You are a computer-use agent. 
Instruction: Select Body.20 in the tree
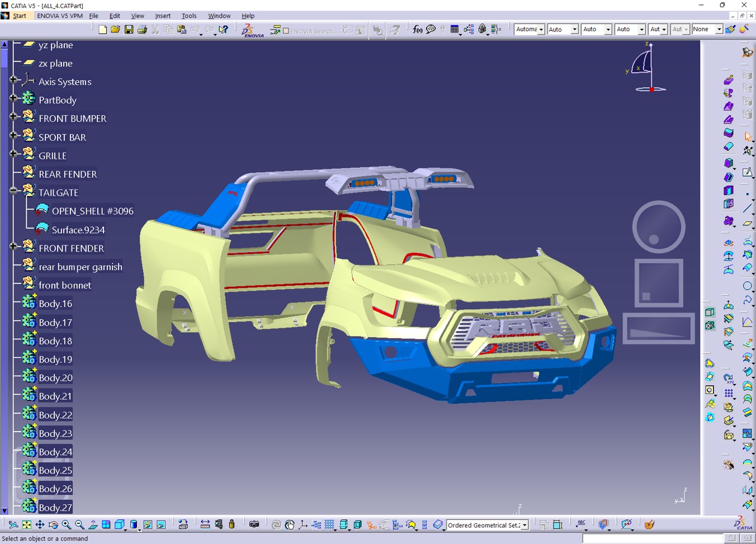coord(55,378)
